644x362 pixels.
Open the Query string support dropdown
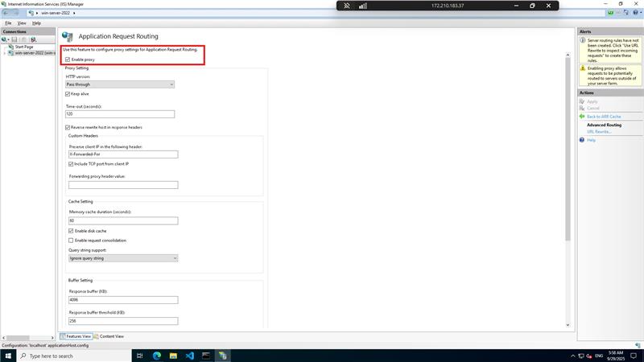click(123, 258)
